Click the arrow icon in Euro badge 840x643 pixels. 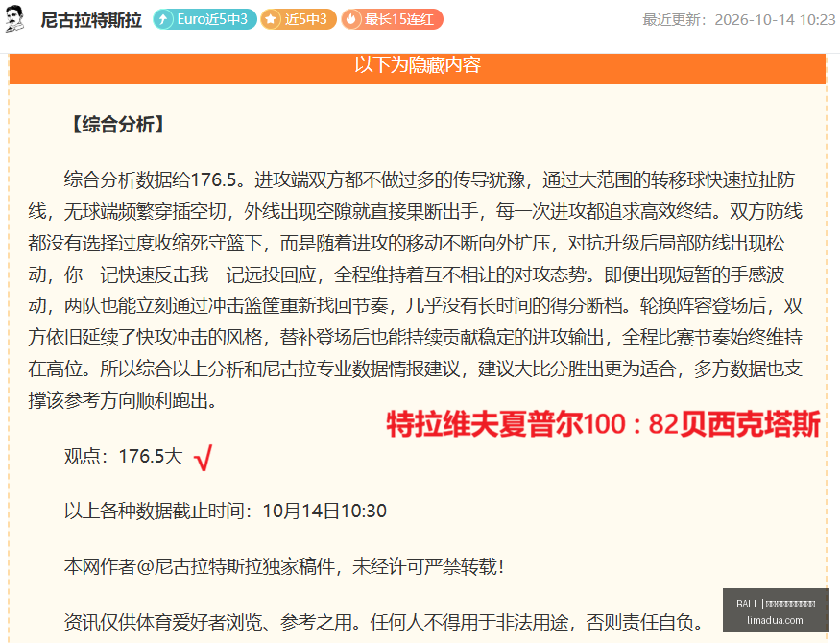[x=163, y=20]
